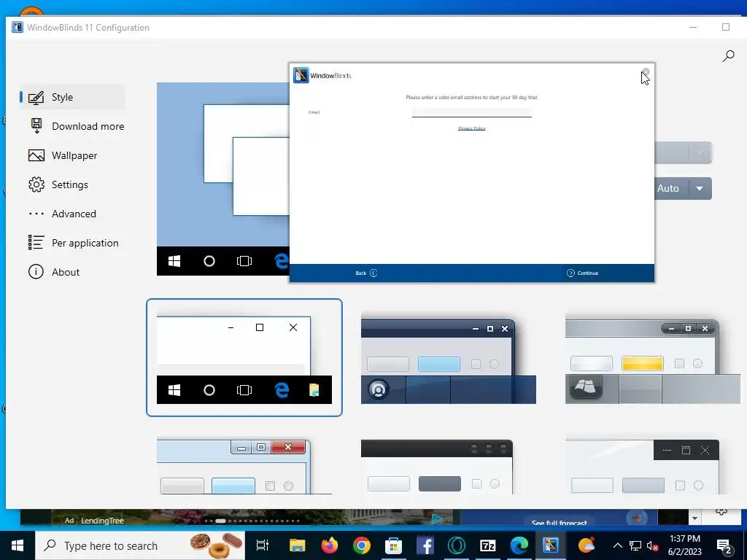The image size is (747, 560).
Task: Select the red close button Aero style
Action: [244, 467]
